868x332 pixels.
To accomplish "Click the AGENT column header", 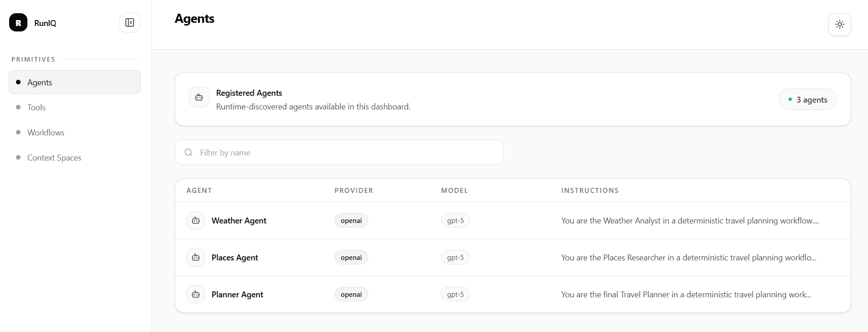I will (199, 190).
